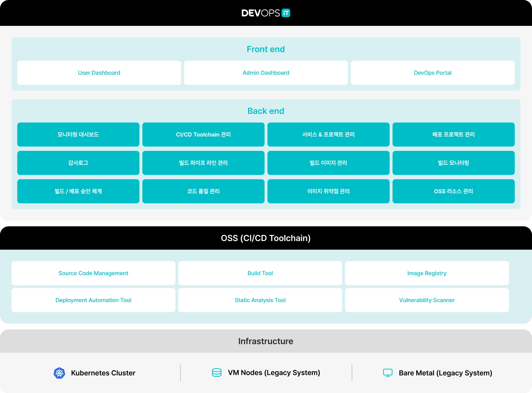Select the Source Code Management box
The width and height of the screenshot is (532, 393).
(x=93, y=273)
